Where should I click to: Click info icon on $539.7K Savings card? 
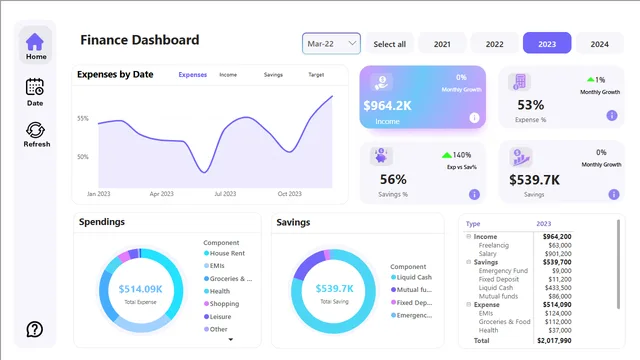(x=613, y=194)
